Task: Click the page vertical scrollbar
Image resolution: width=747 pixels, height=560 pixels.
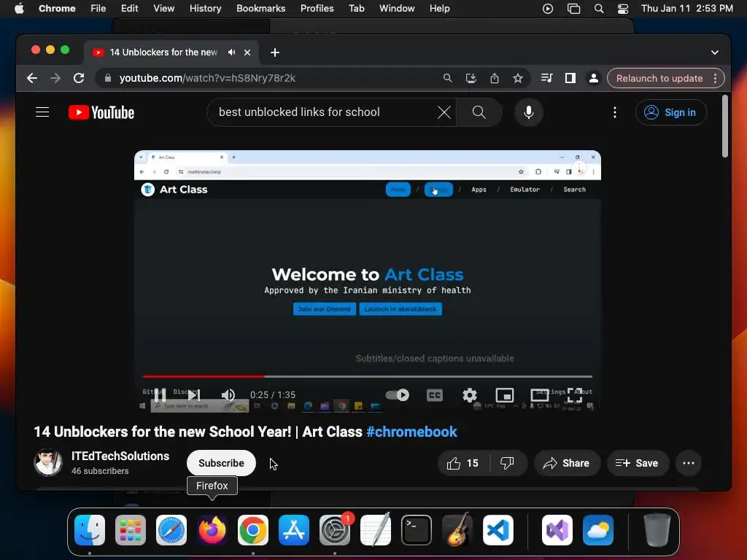Action: [x=724, y=127]
